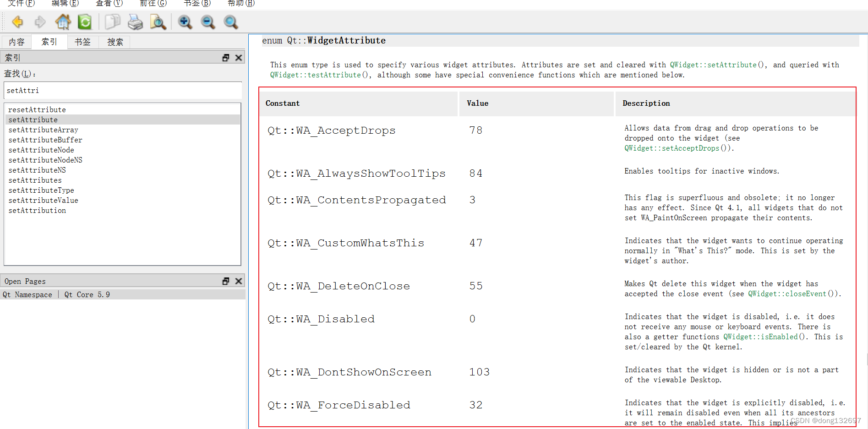Float the 索引 index panel
The width and height of the screenshot is (868, 429).
226,58
